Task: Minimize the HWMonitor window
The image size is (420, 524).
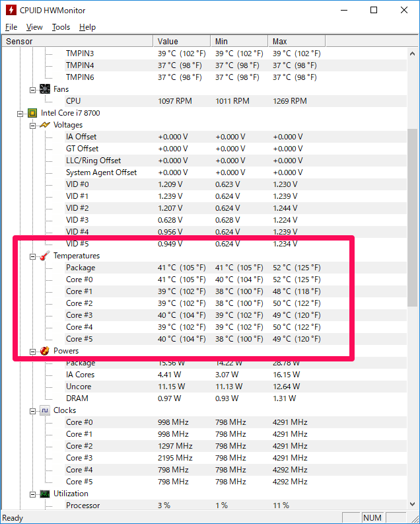Action: pos(344,10)
